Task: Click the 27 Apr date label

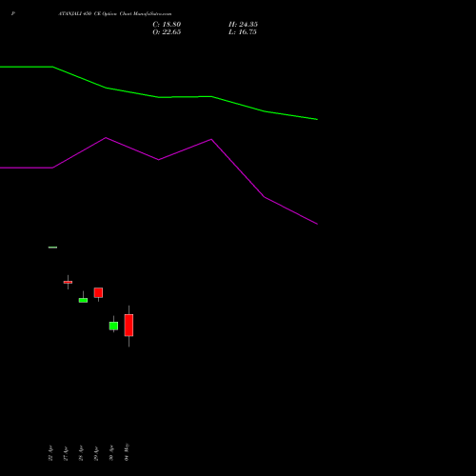Action: point(66,453)
